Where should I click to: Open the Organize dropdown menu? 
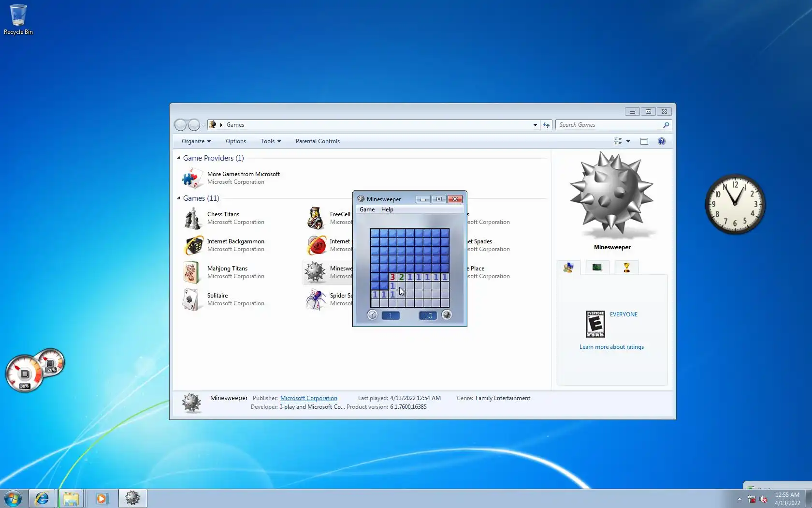196,141
